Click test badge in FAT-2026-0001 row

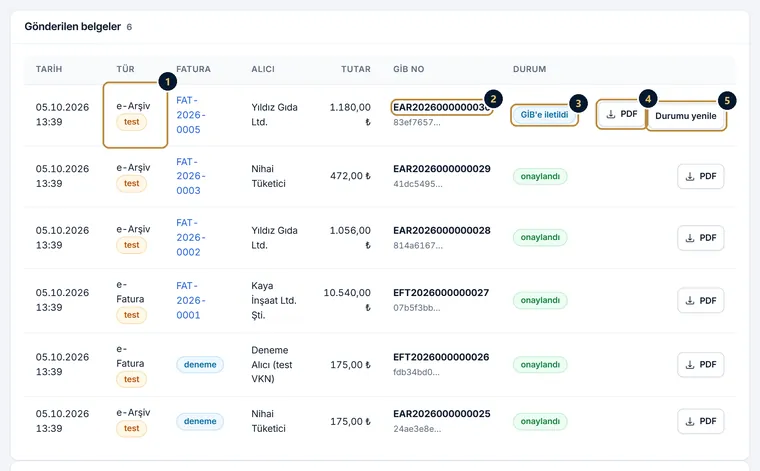[x=131, y=315]
